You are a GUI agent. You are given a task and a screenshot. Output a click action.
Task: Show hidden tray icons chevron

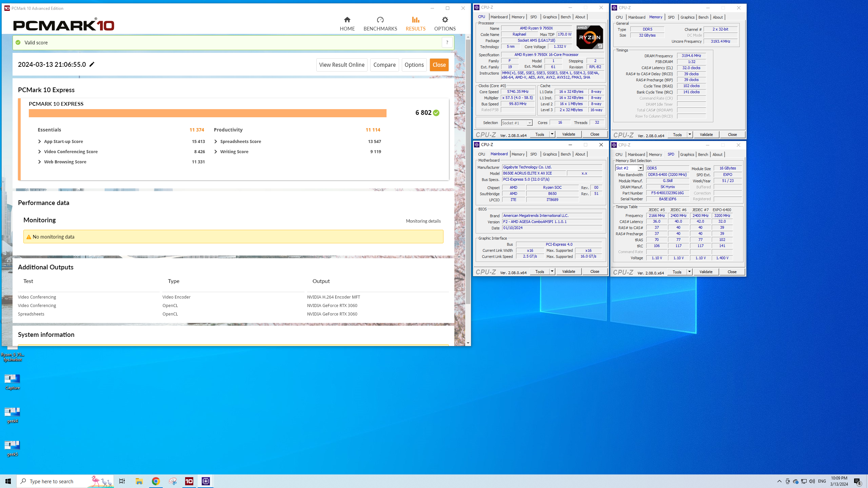780,481
